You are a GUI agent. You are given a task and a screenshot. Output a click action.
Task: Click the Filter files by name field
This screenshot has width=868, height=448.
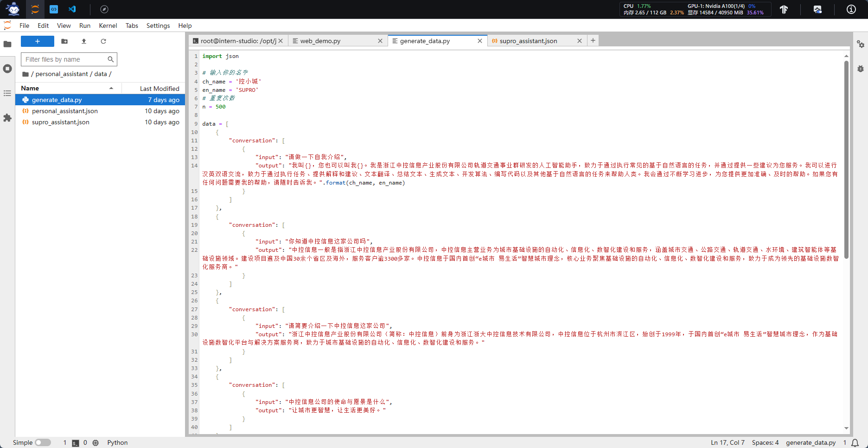point(69,59)
